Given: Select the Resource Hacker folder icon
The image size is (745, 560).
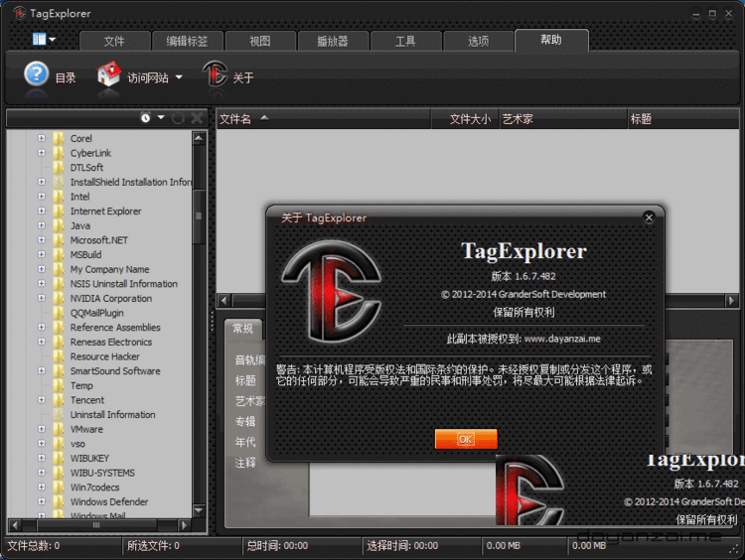Looking at the screenshot, I should coord(59,356).
